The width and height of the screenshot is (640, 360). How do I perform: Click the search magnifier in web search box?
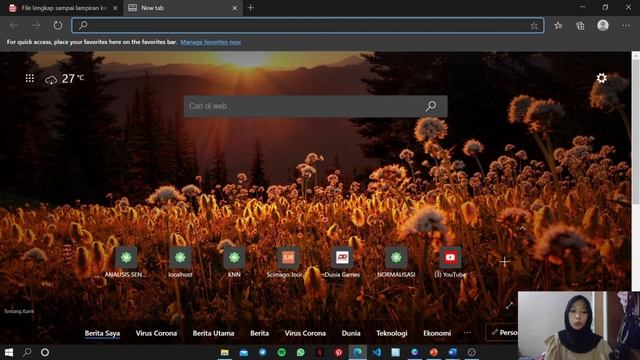point(431,106)
